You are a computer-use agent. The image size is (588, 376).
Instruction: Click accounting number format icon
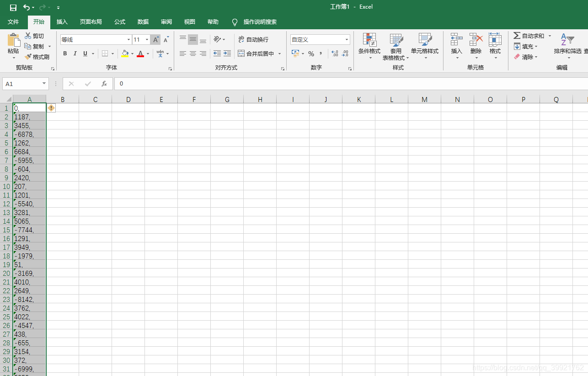coord(295,54)
